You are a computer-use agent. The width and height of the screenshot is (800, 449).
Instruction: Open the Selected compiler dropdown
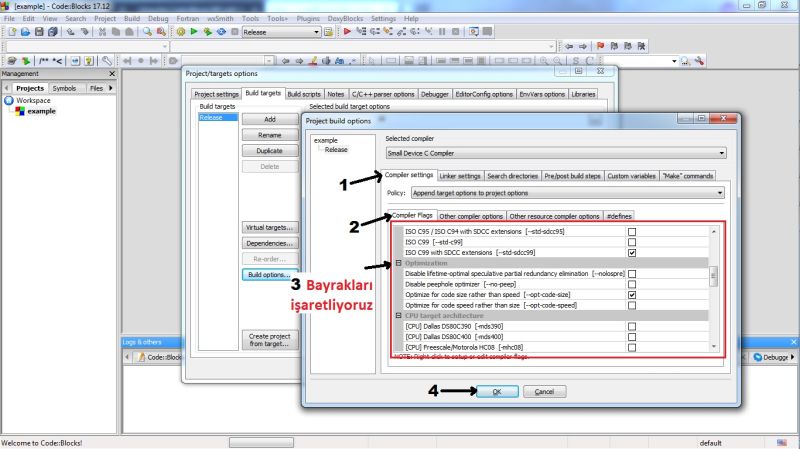coord(721,153)
